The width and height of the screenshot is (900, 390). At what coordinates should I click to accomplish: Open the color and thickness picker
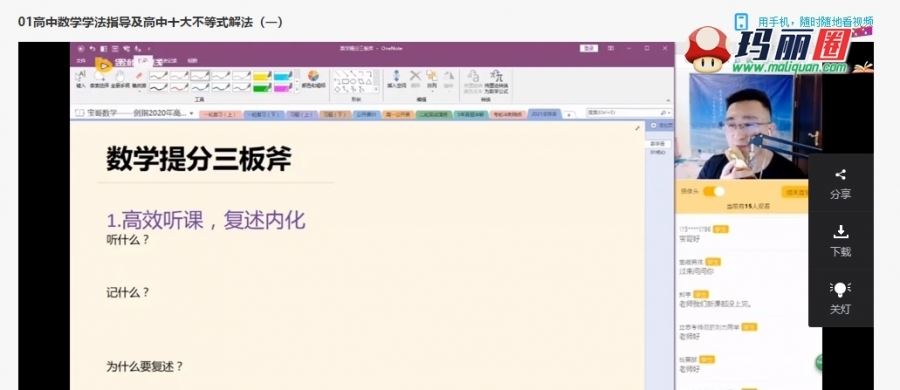tap(313, 80)
